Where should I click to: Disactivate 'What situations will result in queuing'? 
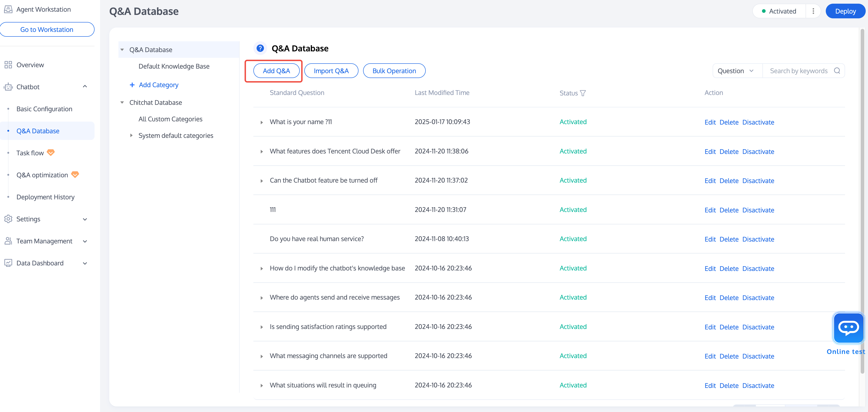coord(758,385)
